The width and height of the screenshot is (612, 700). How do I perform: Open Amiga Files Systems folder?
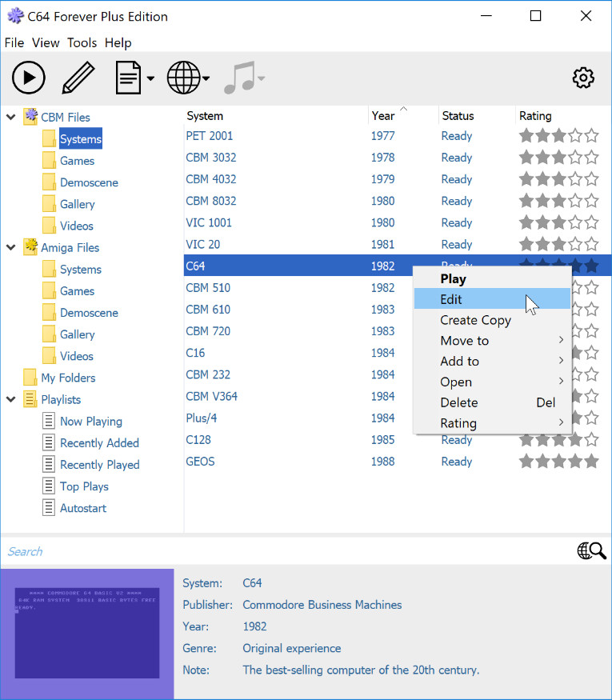coord(81,269)
